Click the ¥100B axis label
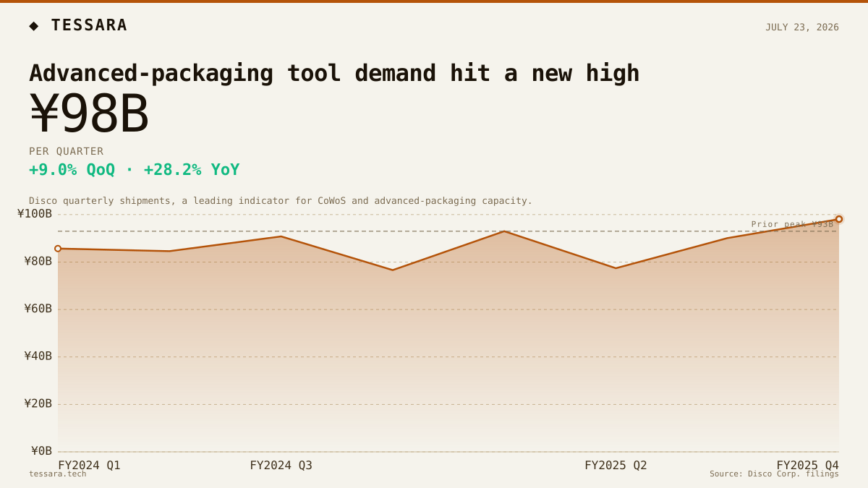The width and height of the screenshot is (868, 488). pyautogui.click(x=35, y=213)
